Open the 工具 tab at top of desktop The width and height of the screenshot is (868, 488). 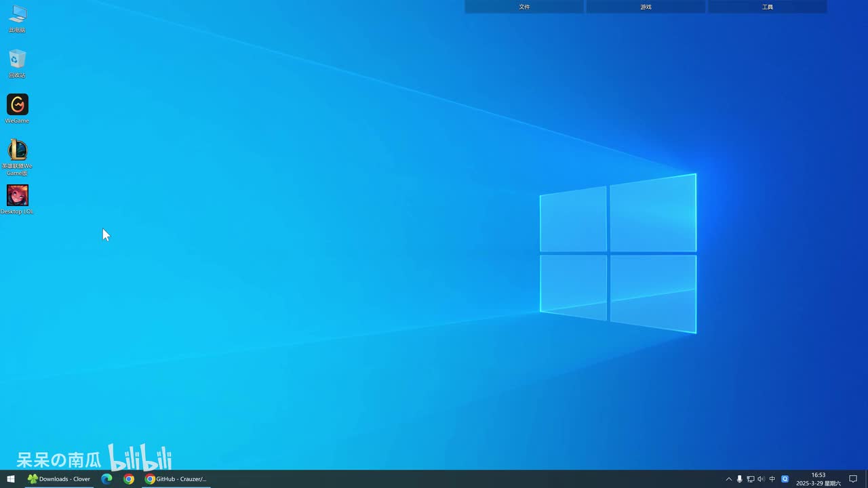768,7
